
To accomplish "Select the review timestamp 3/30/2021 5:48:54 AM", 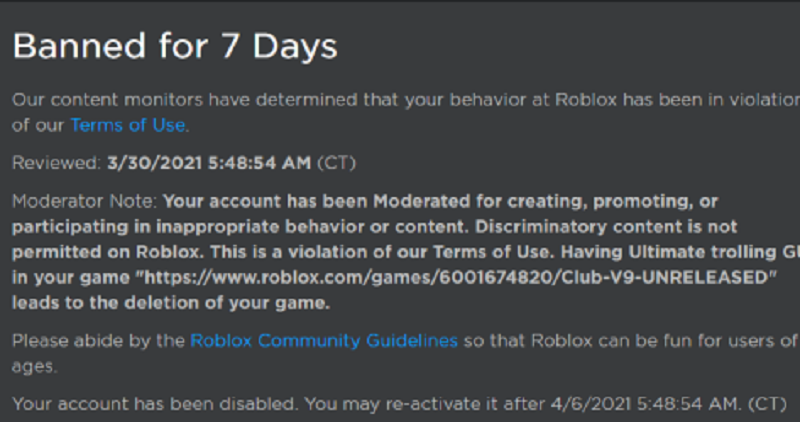I will click(x=209, y=163).
